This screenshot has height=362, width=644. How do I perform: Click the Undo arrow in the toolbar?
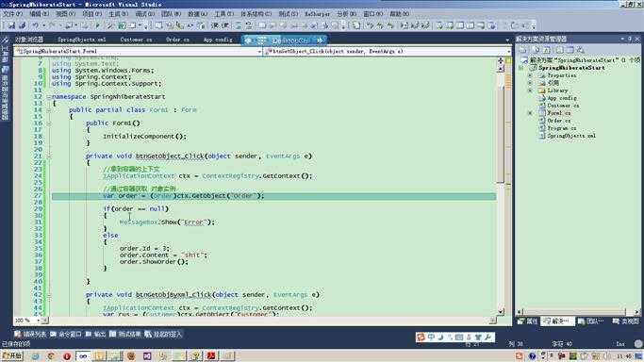pyautogui.click(x=36, y=25)
